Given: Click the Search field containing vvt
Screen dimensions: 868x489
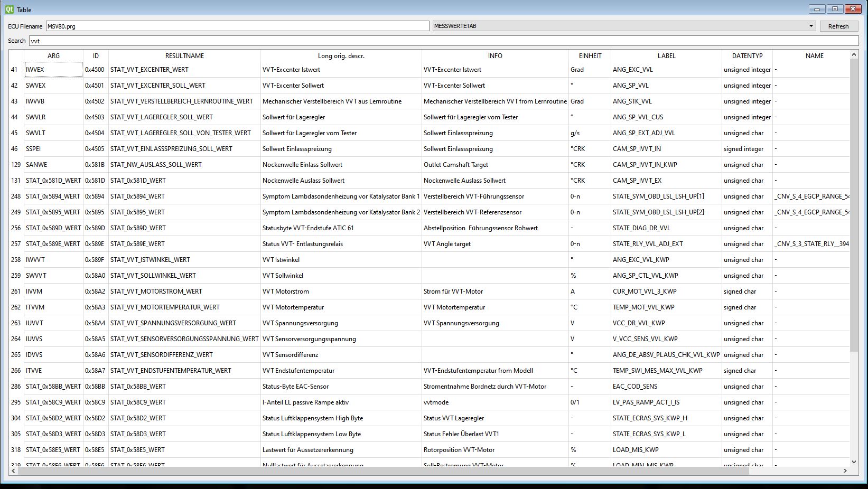Looking at the screenshot, I should click(x=444, y=41).
